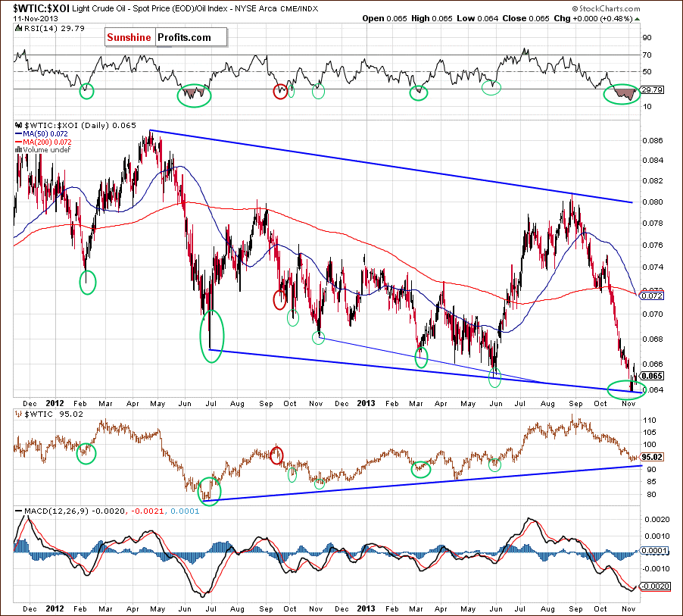Click the boxed 0.072 moving average tag
Screen dimensions: 683x616
653,296
